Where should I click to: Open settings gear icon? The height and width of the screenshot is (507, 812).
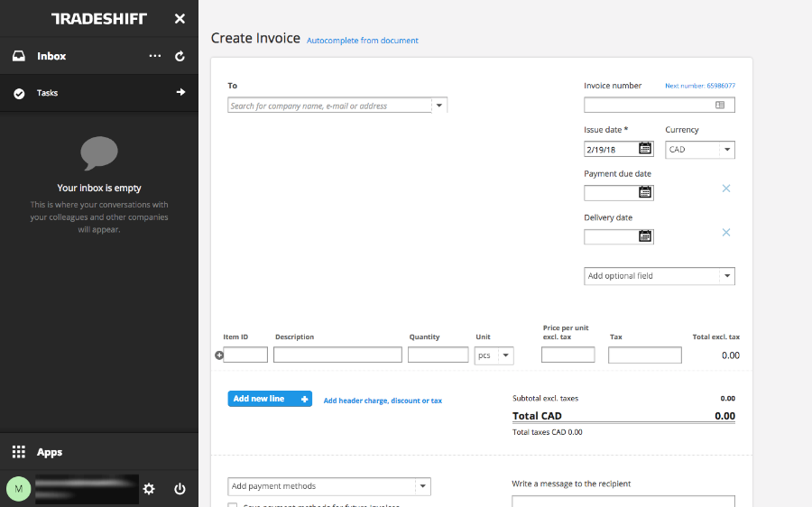[x=149, y=488]
